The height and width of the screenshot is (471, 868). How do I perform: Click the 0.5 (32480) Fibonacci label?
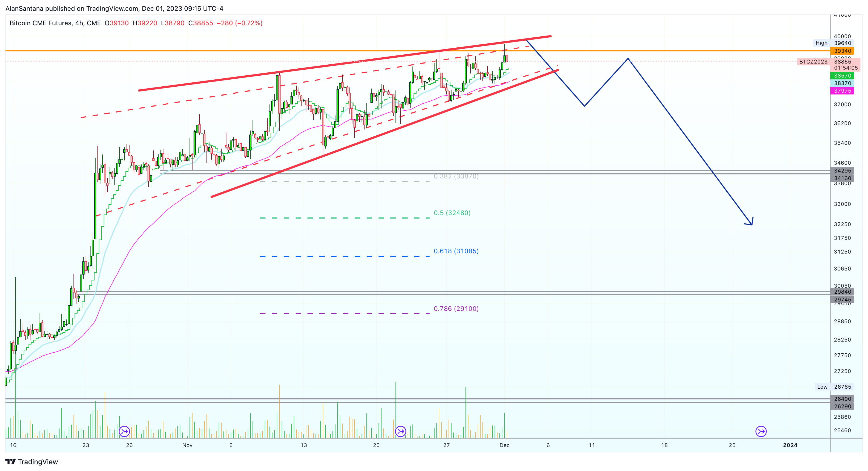pos(452,213)
